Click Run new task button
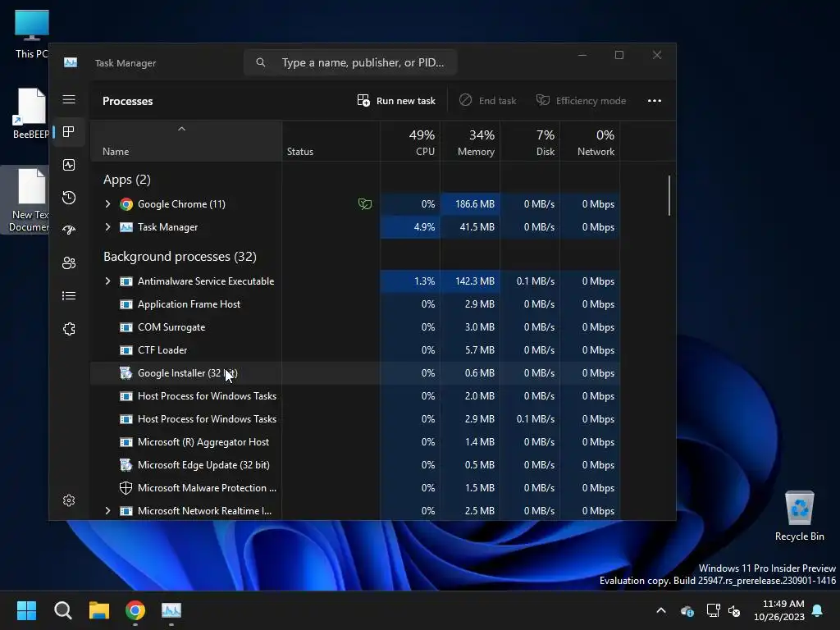The height and width of the screenshot is (630, 840). click(396, 101)
